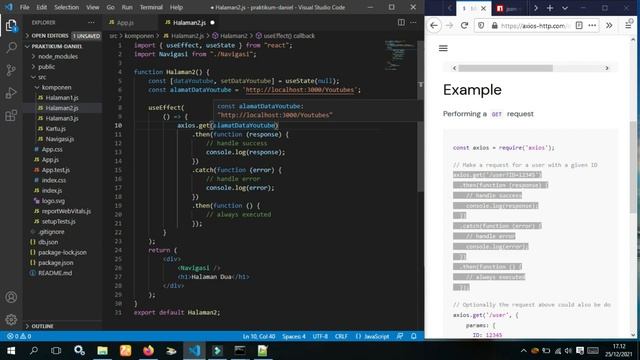Open Halaman1.js in the explorer
Image resolution: width=640 pixels, height=360 pixels.
(x=62, y=98)
